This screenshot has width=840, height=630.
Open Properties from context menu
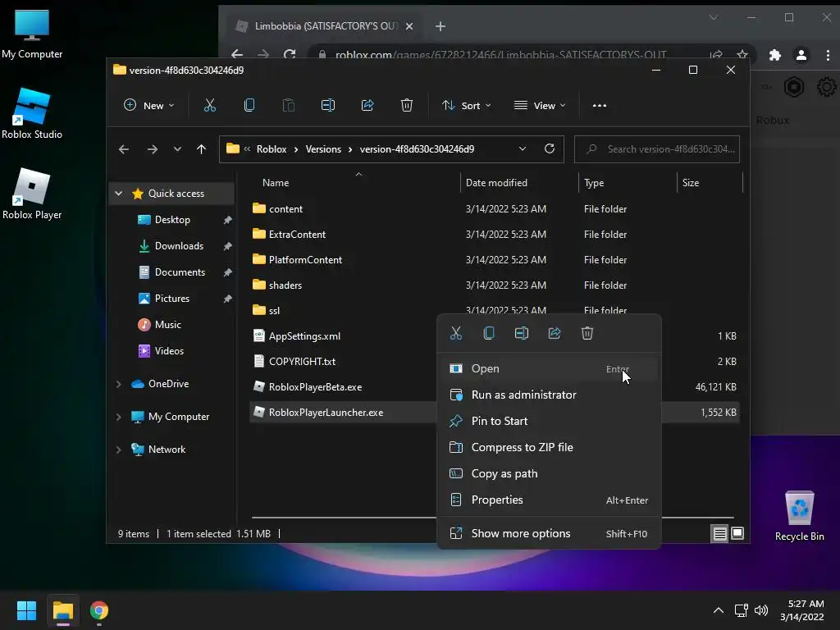[x=549, y=500]
